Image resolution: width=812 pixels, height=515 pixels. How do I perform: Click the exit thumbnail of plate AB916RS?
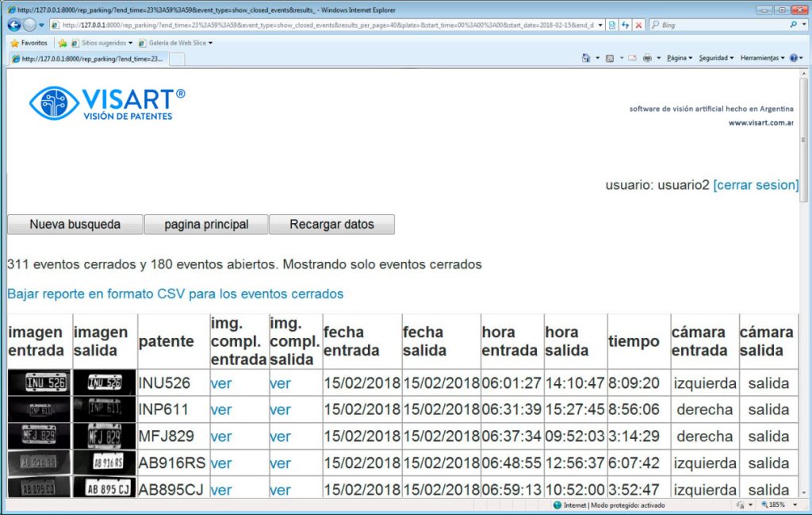point(105,463)
